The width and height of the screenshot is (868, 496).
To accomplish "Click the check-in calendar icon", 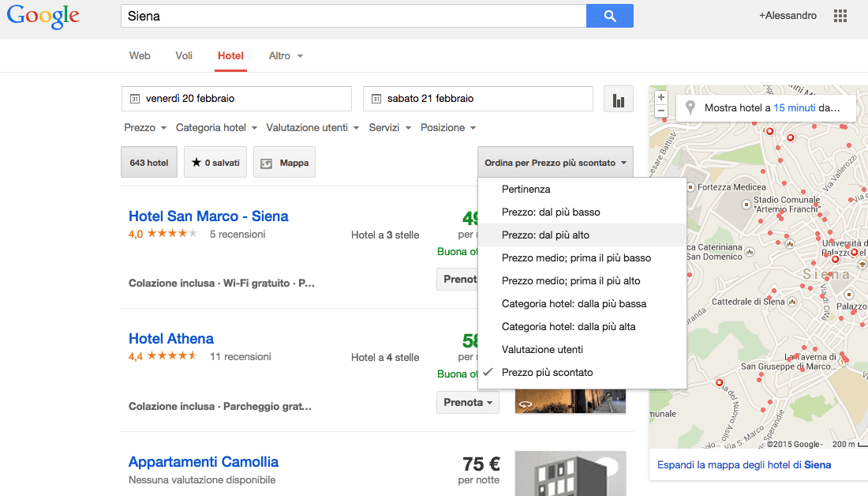I will pyautogui.click(x=134, y=99).
